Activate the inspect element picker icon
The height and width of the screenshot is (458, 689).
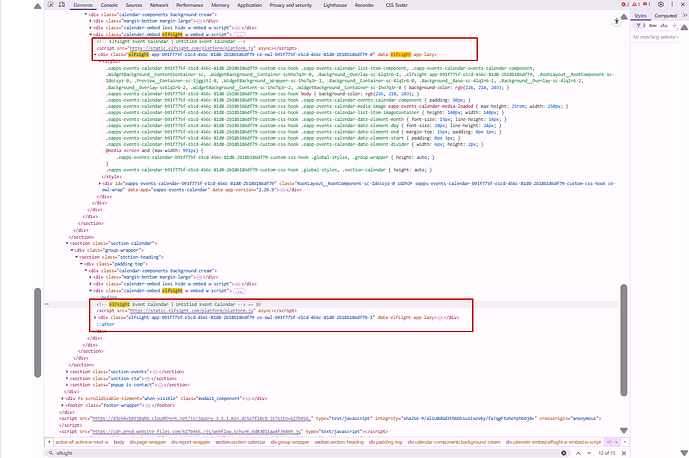(51, 5)
